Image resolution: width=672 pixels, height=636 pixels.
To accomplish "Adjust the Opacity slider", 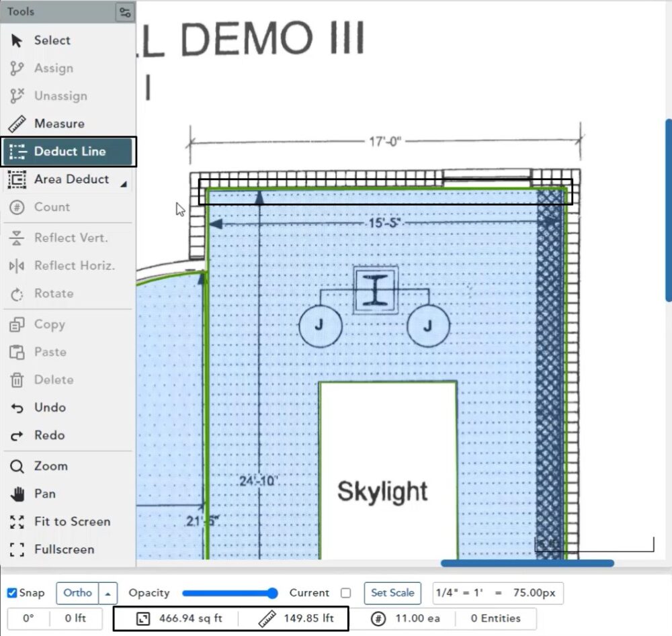I will tap(229, 593).
